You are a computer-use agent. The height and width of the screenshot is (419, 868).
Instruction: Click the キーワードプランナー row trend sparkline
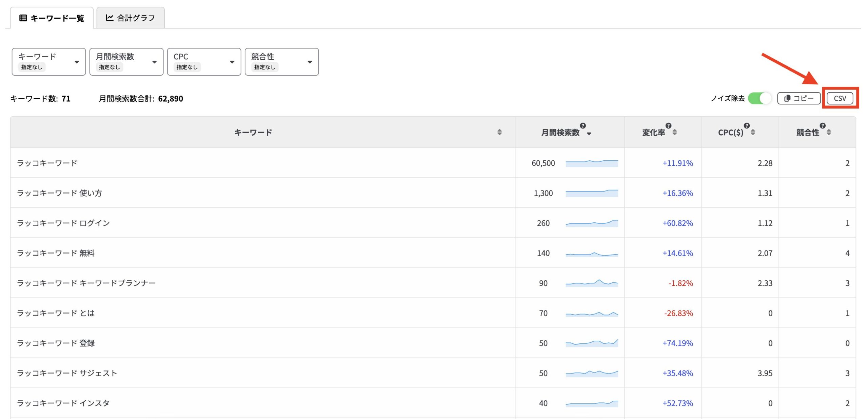click(x=592, y=283)
